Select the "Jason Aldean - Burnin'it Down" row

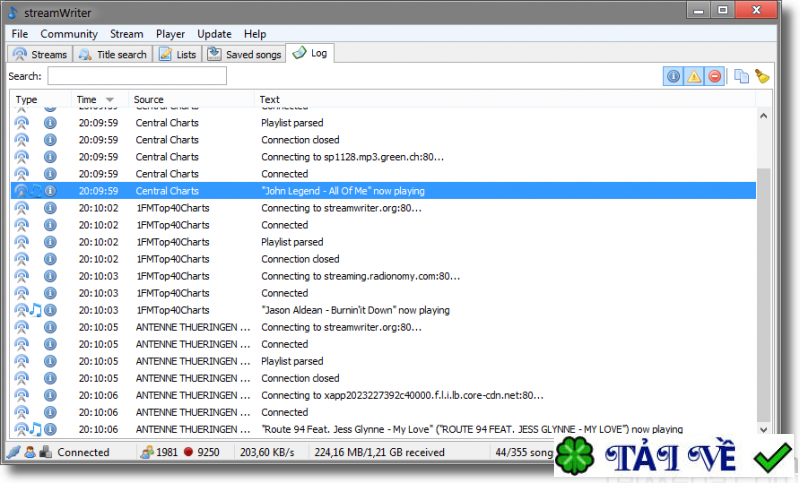tap(383, 310)
